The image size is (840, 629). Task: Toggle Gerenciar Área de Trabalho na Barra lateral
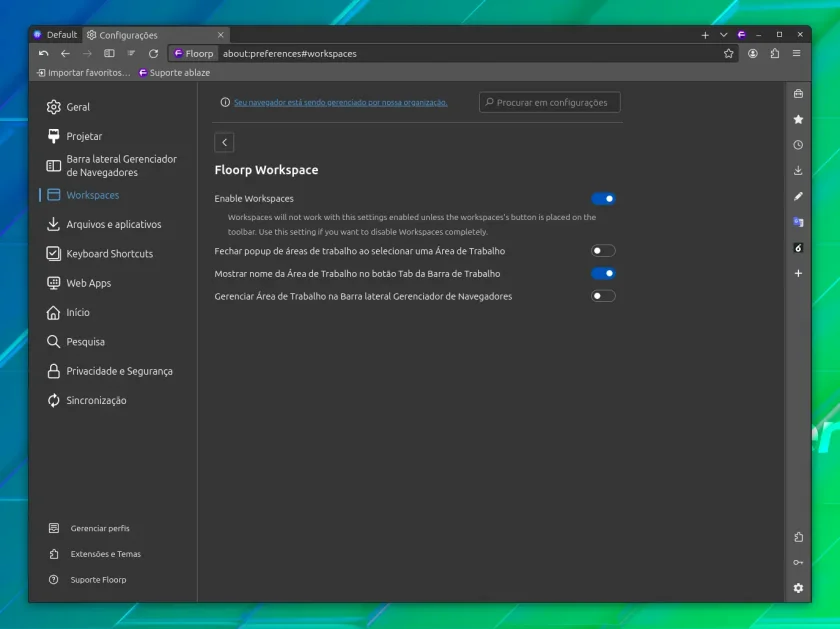coord(603,296)
